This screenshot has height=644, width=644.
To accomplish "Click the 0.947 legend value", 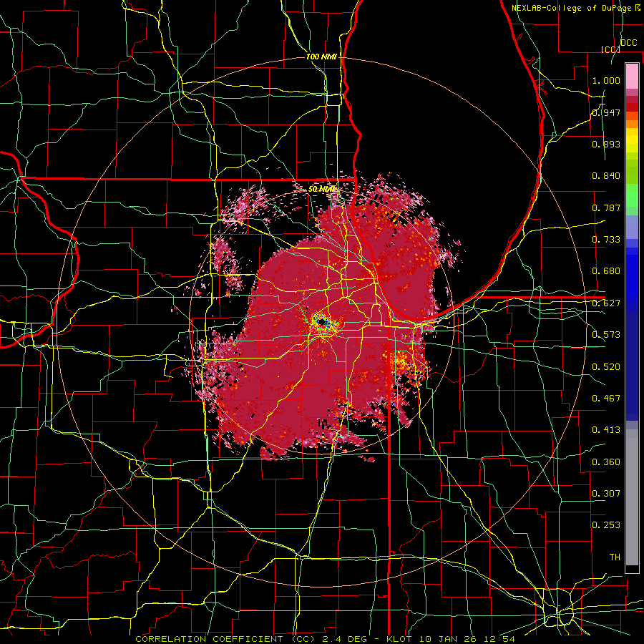I will [x=606, y=112].
